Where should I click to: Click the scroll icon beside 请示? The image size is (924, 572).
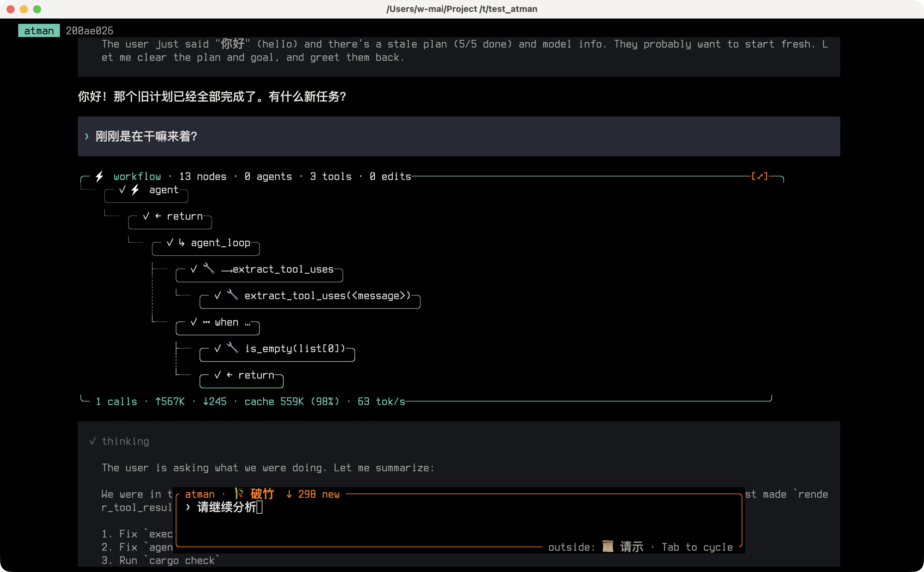[x=608, y=547]
